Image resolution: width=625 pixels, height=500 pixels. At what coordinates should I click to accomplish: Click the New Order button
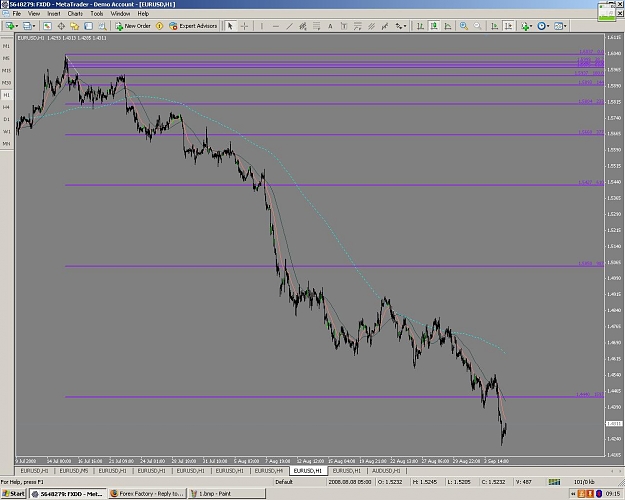[x=133, y=26]
